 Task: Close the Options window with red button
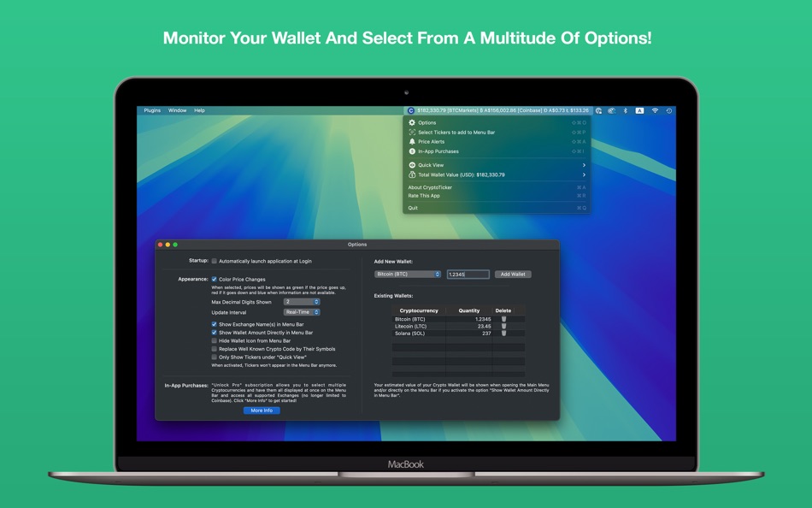pyautogui.click(x=160, y=245)
